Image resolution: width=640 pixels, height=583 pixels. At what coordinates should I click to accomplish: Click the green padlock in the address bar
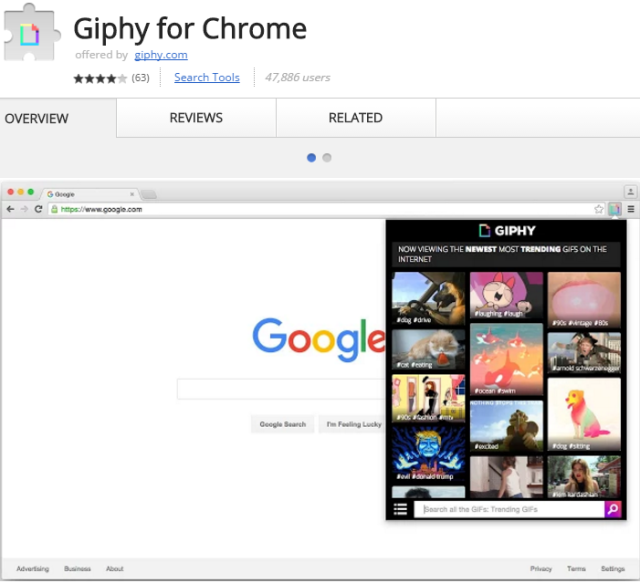click(54, 209)
